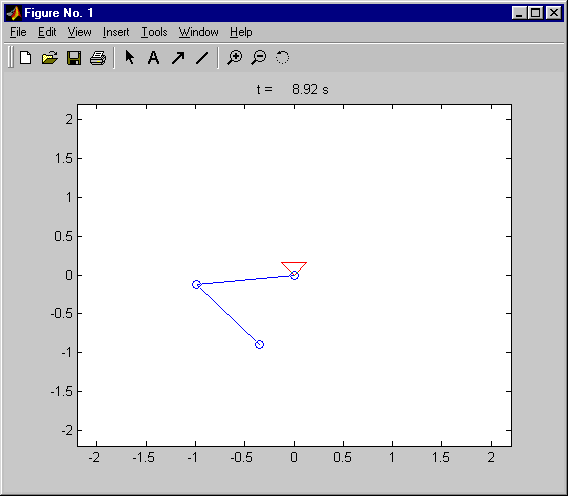
Task: Select the Add Line tool
Action: coord(202,58)
